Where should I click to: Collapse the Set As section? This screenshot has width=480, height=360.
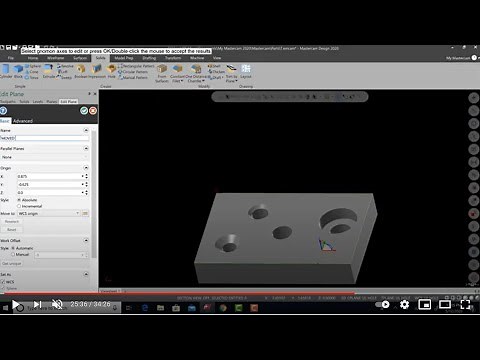coord(86,274)
